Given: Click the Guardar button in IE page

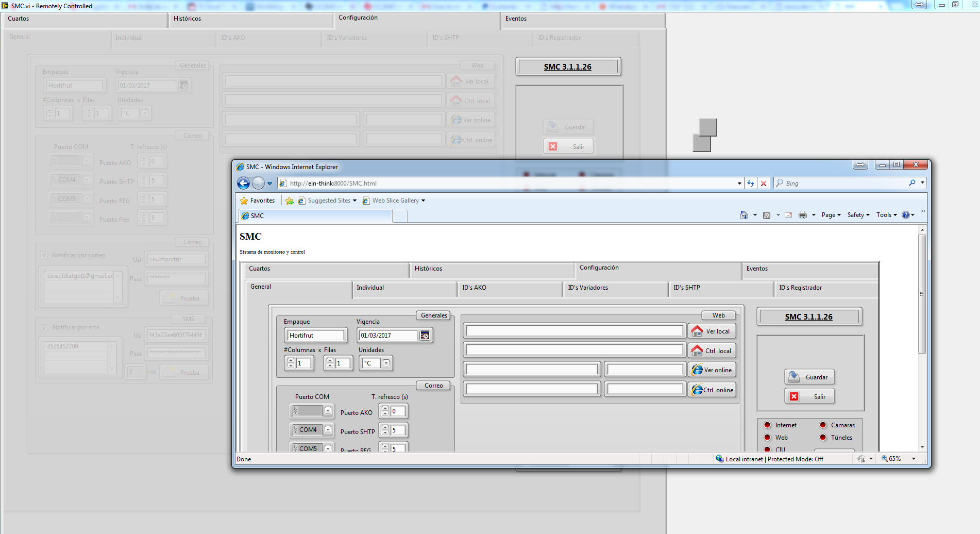Looking at the screenshot, I should (x=809, y=377).
